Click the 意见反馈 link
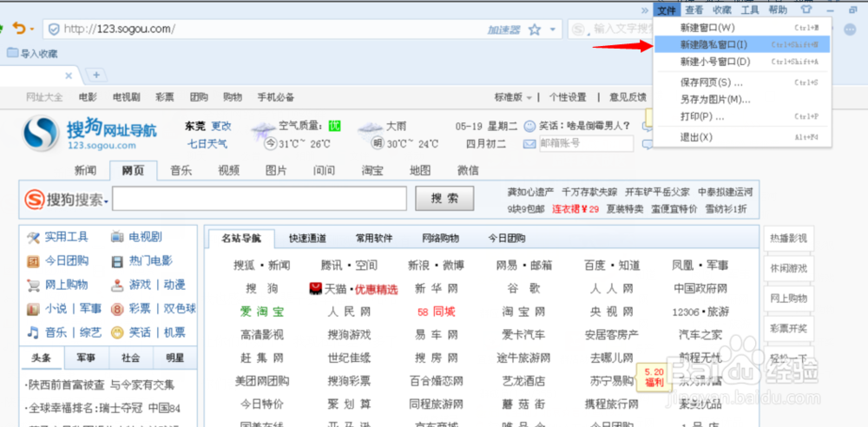This screenshot has width=868, height=427. 628,97
